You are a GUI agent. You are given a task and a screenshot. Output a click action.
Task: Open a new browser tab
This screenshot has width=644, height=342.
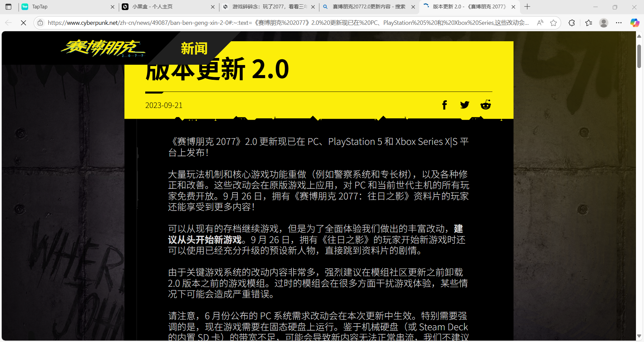527,7
